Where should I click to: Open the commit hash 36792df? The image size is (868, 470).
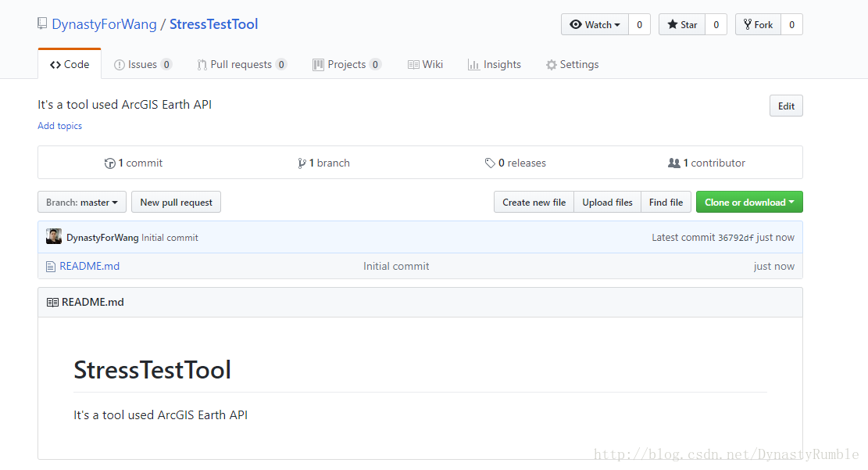point(736,238)
